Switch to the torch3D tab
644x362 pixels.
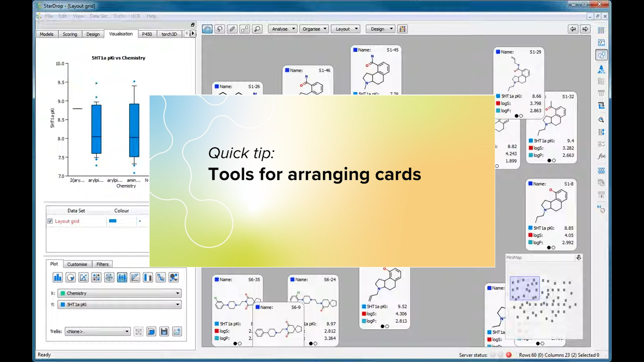pyautogui.click(x=169, y=34)
